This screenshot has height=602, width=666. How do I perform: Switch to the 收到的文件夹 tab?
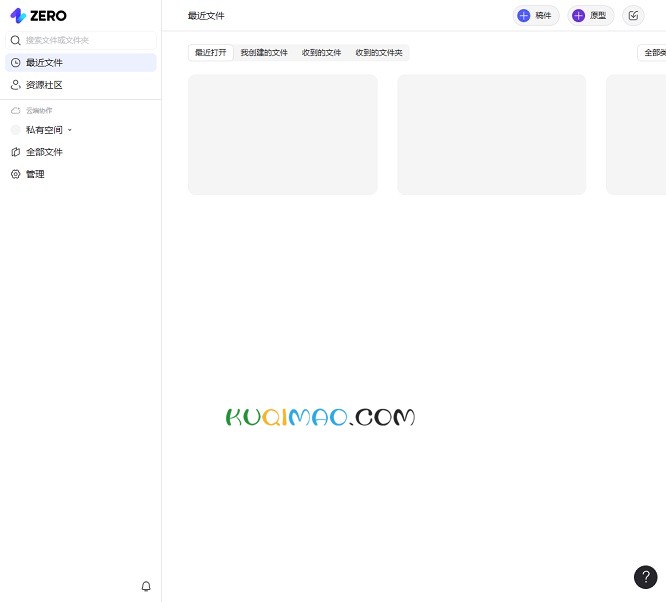coord(379,53)
